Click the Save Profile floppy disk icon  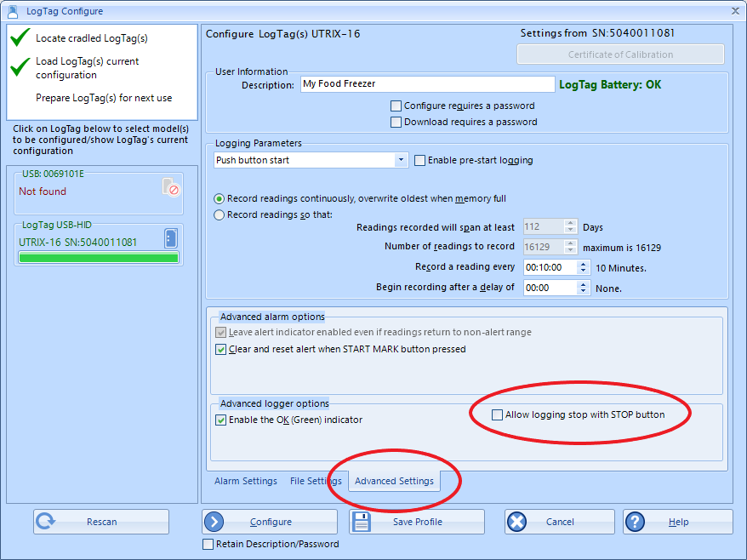(x=361, y=522)
